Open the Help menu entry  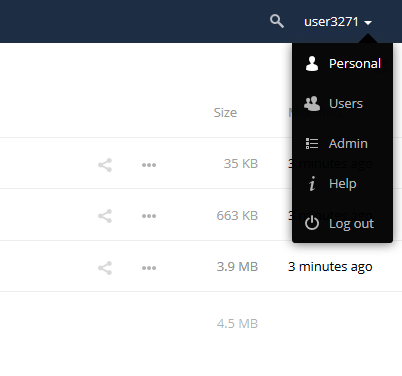click(342, 183)
